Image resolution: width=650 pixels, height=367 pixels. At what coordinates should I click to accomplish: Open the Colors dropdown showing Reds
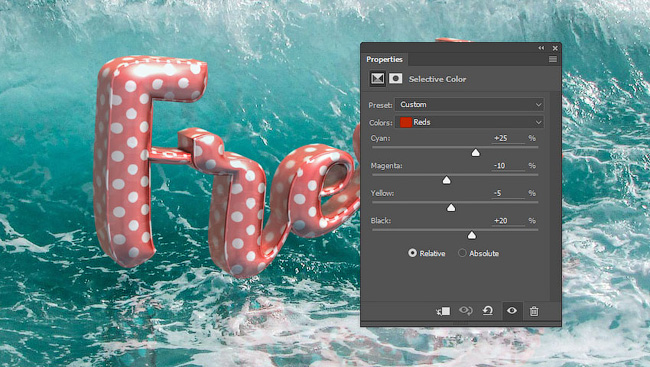469,122
